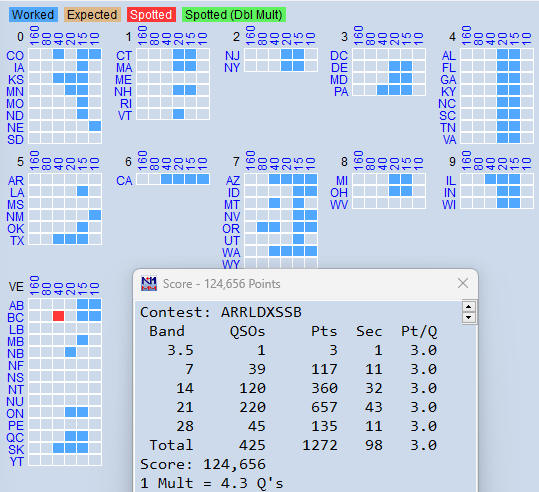The height and width of the screenshot is (492, 539).
Task: Select the SK section label
Action: pyautogui.click(x=16, y=450)
